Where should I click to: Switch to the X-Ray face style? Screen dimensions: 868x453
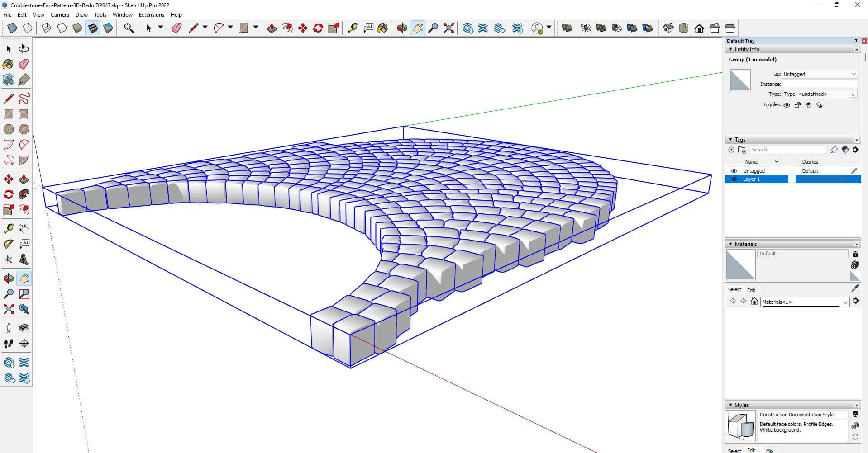pos(12,28)
